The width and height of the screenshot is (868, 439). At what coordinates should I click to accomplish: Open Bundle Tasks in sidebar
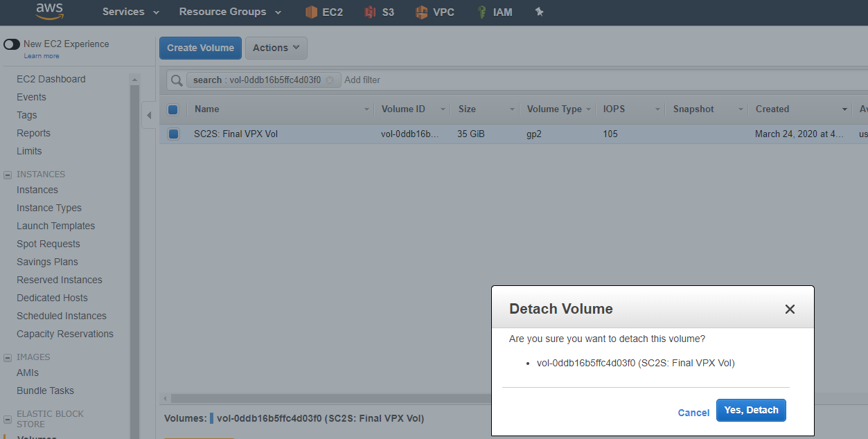point(45,391)
